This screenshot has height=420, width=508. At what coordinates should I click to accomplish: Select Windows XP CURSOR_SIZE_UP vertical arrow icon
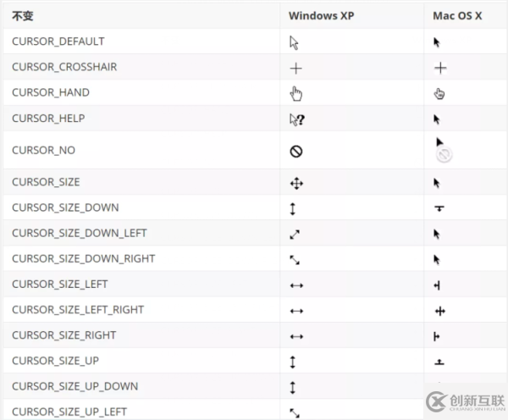tap(293, 362)
